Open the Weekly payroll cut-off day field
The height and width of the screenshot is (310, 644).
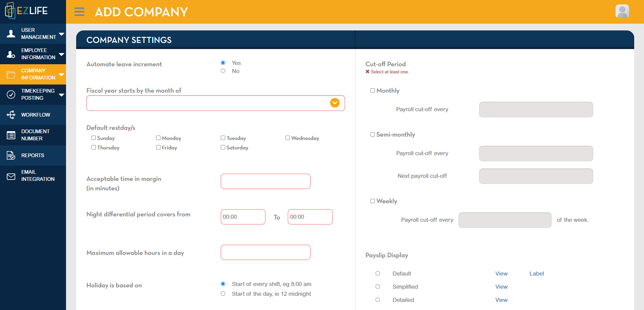click(x=505, y=220)
